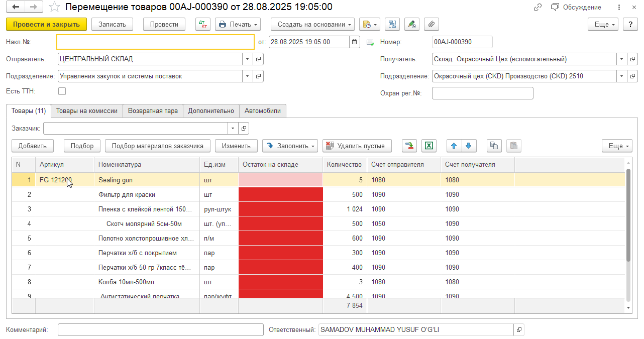The height and width of the screenshot is (339, 644).
Task: Focus the Охран рег.№ input field
Action: pos(482,93)
